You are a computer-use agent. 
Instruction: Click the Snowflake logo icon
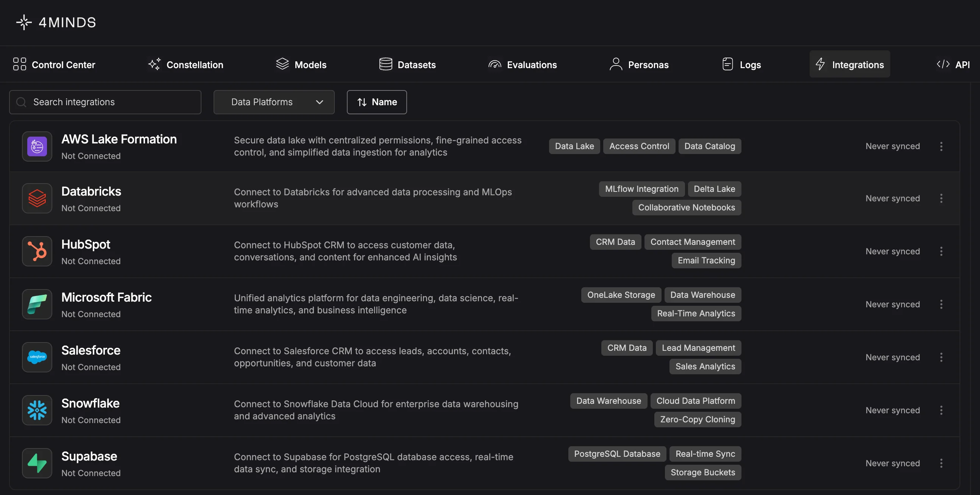[37, 410]
